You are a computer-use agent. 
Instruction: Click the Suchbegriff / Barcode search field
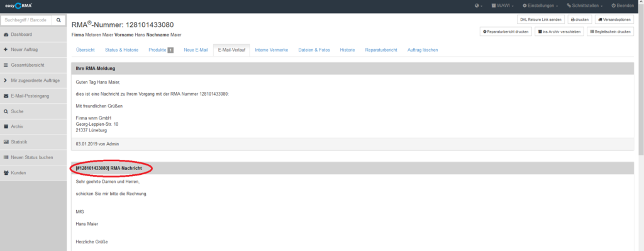point(26,20)
